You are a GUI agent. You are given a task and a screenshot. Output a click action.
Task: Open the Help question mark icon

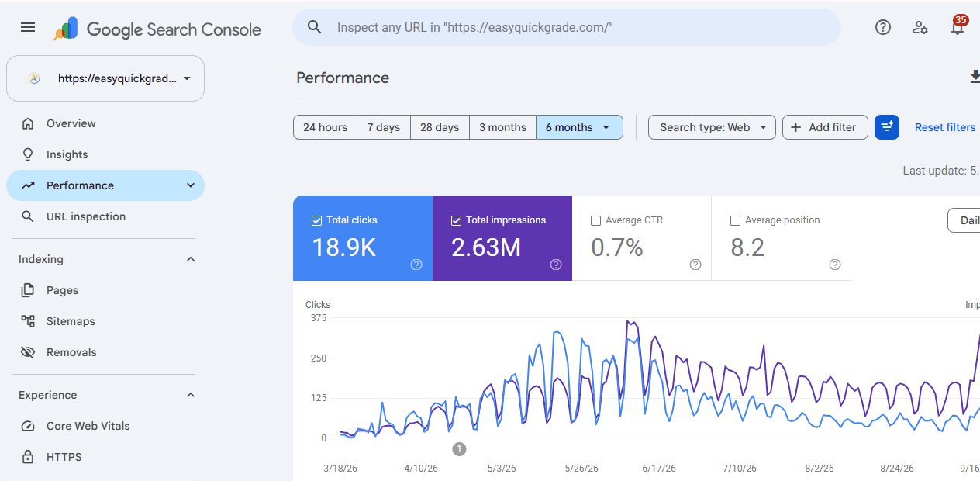[883, 27]
